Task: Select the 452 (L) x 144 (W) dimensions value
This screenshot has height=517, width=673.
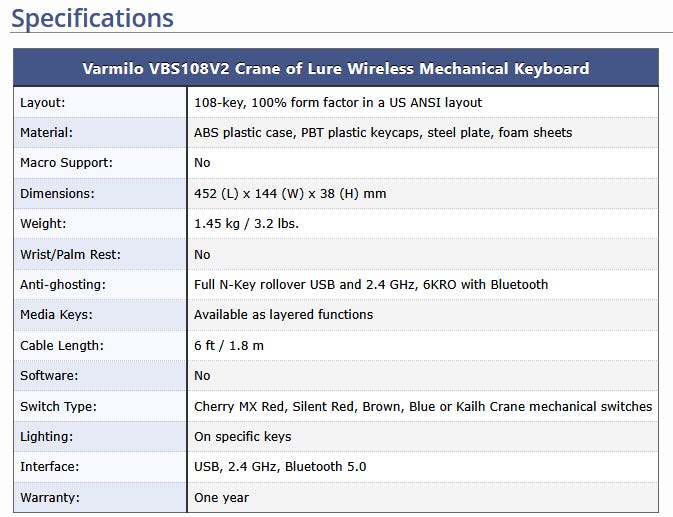Action: click(290, 193)
